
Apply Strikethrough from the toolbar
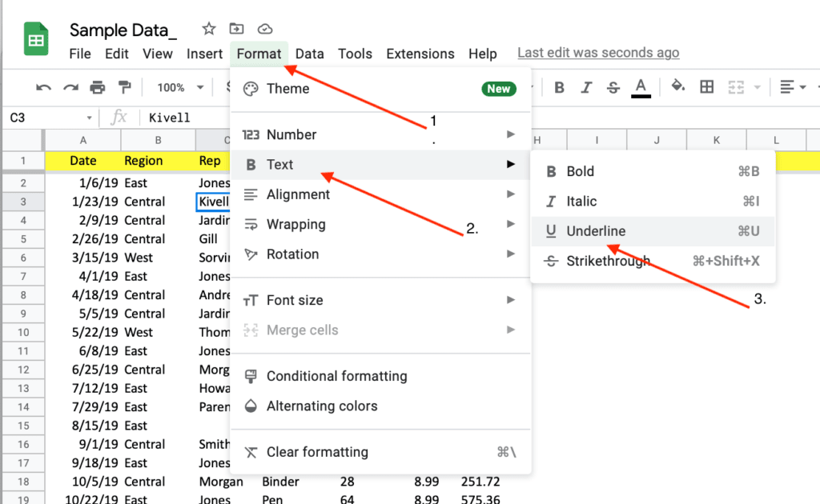(x=615, y=88)
